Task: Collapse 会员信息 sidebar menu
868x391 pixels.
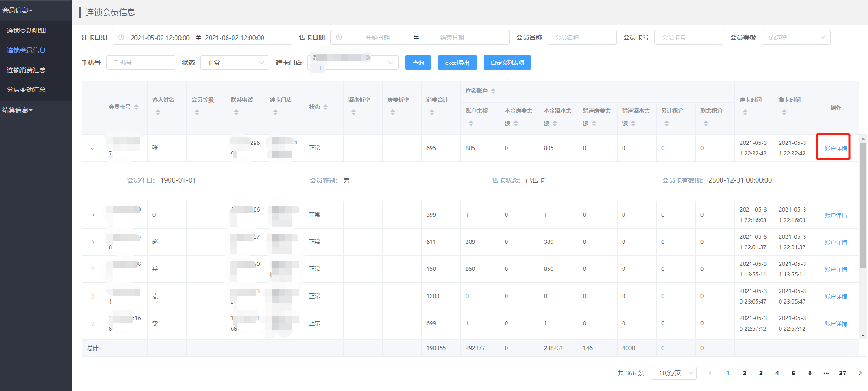Action: pos(36,10)
